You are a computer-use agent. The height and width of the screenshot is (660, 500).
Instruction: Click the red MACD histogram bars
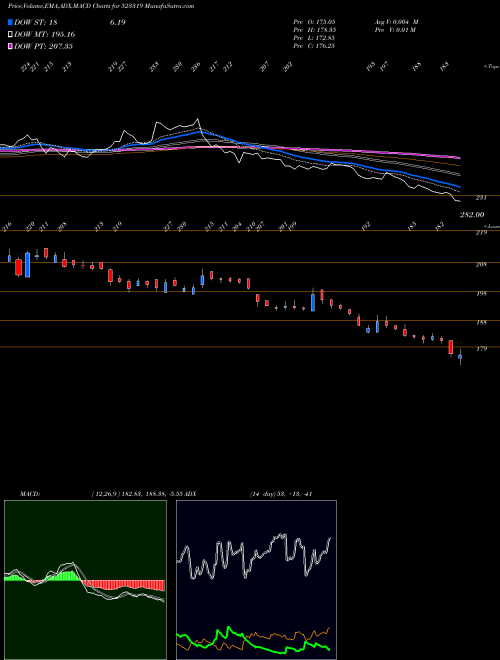123,585
